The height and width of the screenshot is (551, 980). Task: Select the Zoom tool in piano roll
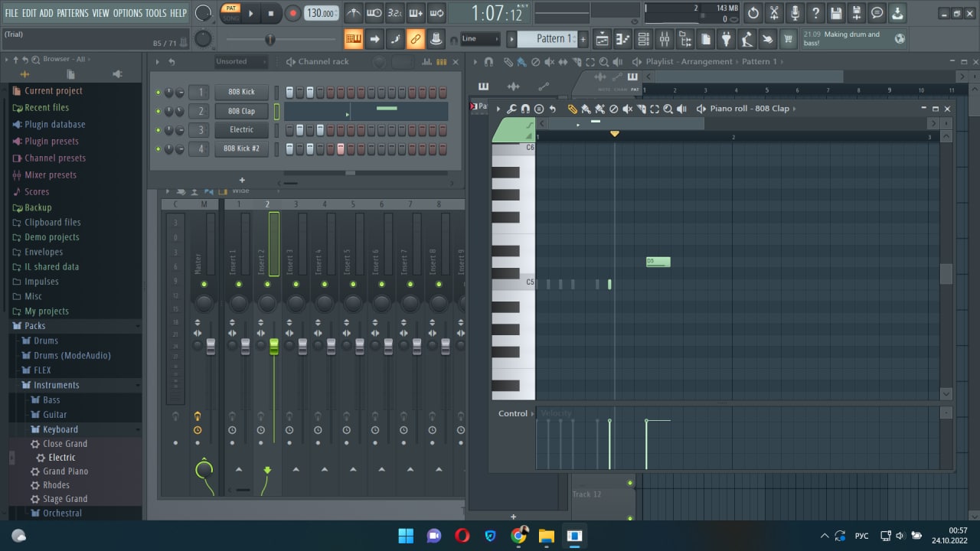coord(668,109)
